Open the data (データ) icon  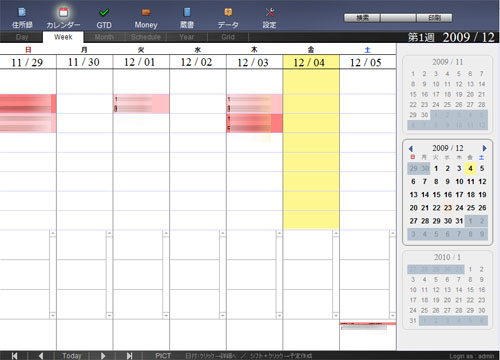[x=228, y=18]
